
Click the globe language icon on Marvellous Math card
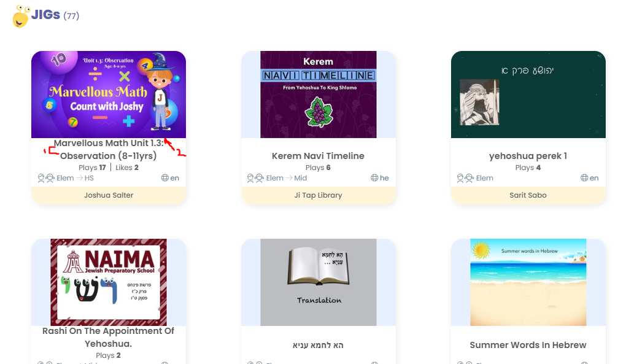pos(164,178)
